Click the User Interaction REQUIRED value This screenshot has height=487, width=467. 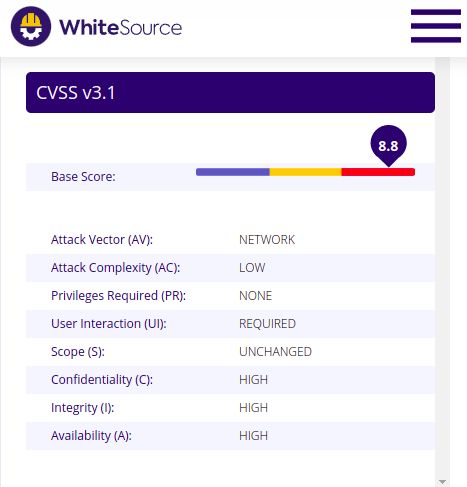267,324
